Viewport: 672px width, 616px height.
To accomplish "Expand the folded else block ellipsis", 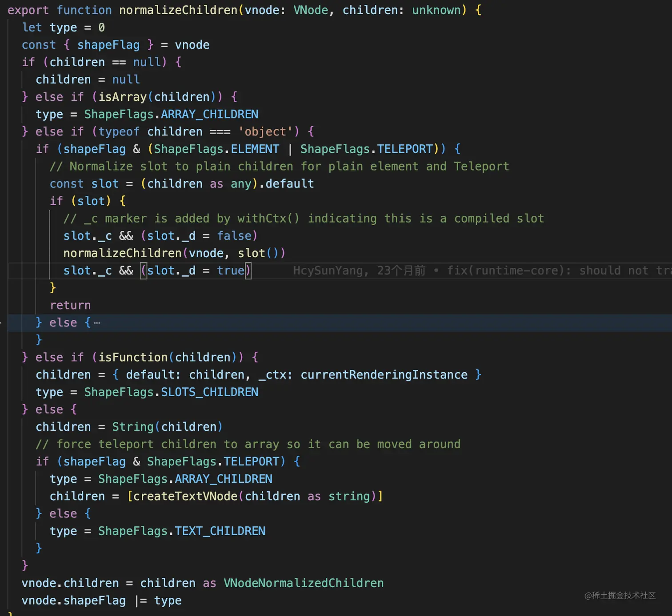I will [97, 323].
